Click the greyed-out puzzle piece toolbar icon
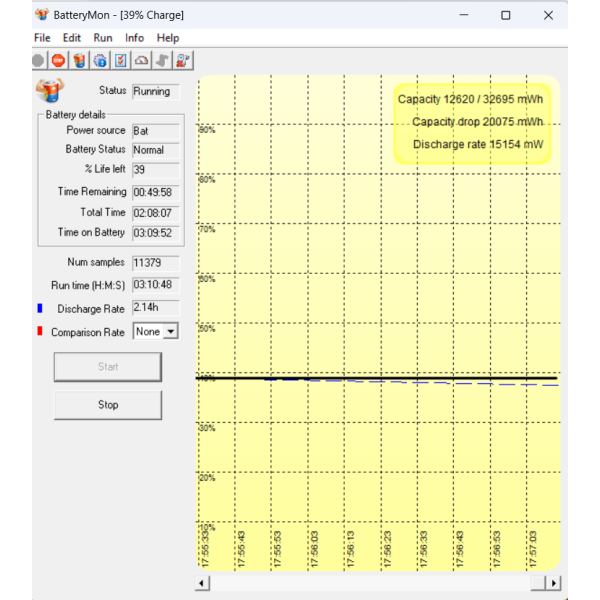 163,60
